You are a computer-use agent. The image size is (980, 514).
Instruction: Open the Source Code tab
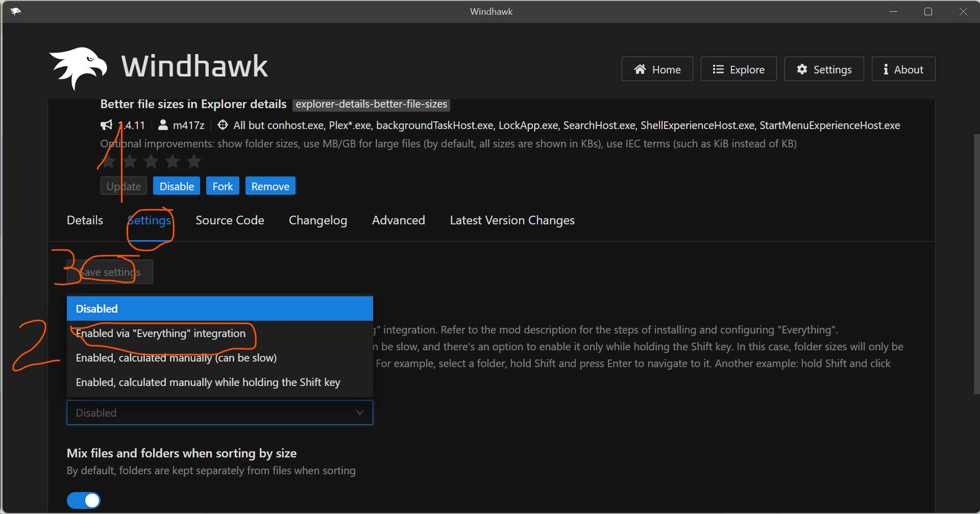tap(230, 220)
